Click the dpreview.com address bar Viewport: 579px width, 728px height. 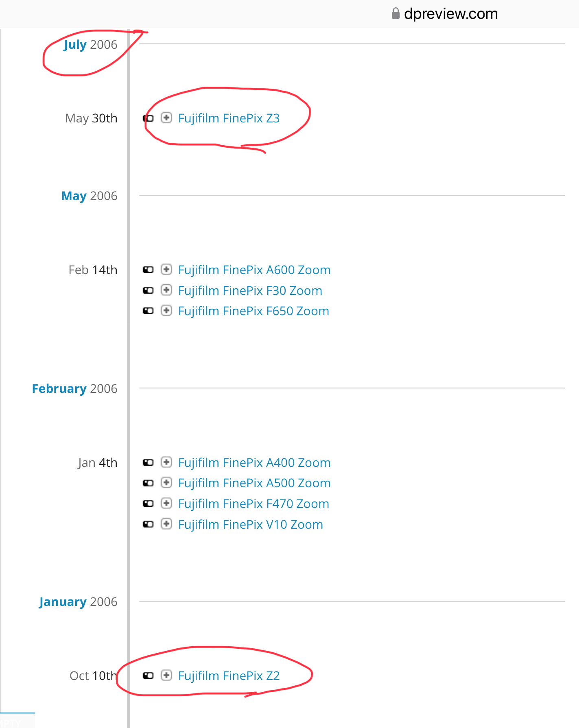click(444, 14)
